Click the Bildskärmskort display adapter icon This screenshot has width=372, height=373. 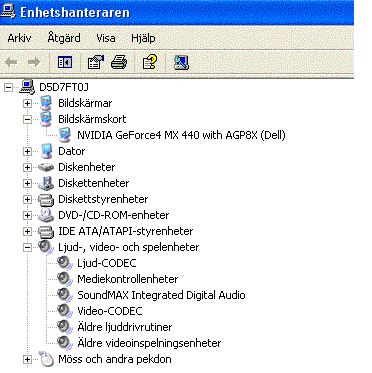(x=46, y=119)
